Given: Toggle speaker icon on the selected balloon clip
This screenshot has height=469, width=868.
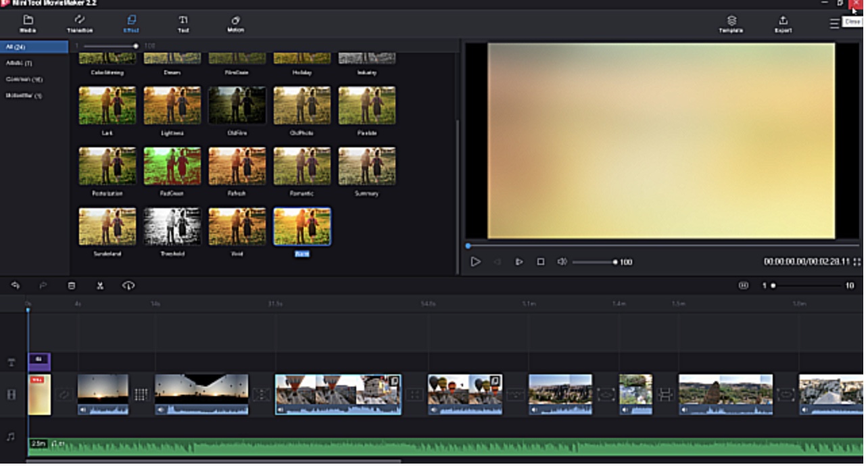Looking at the screenshot, I should click(x=281, y=410).
